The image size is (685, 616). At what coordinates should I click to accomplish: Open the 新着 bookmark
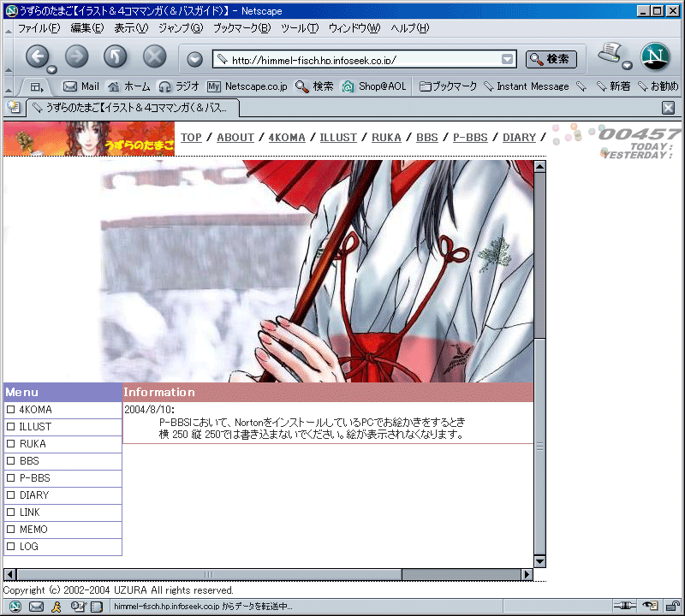point(613,86)
